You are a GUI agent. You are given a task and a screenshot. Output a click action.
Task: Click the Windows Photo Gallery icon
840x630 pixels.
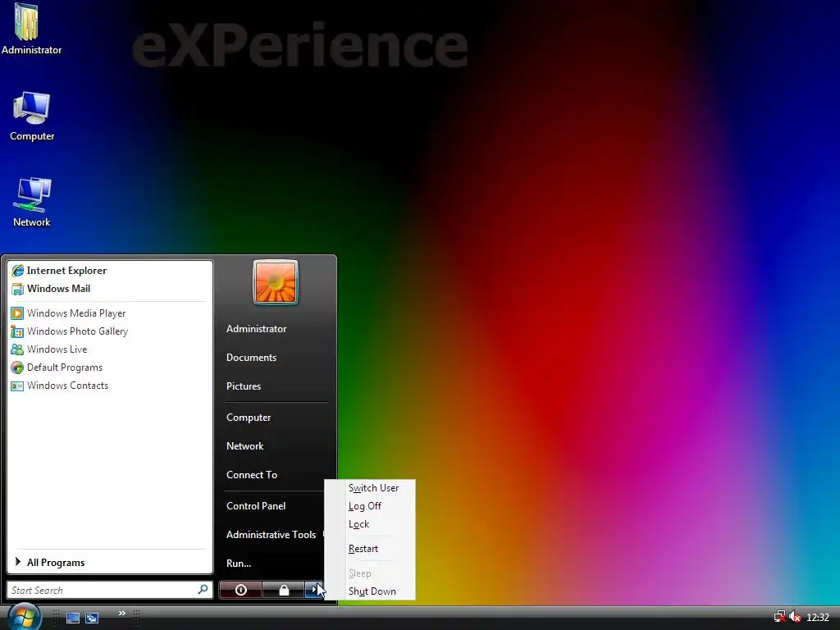click(17, 331)
